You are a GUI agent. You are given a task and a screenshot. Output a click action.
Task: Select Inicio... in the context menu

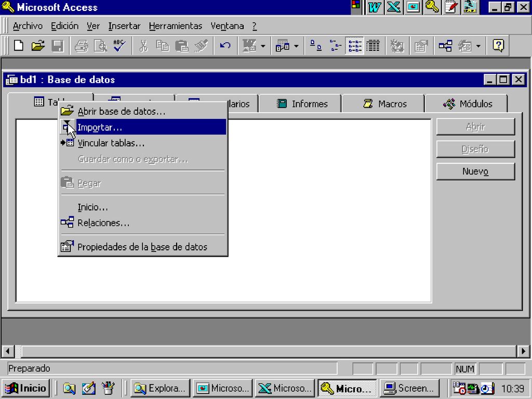point(143,207)
